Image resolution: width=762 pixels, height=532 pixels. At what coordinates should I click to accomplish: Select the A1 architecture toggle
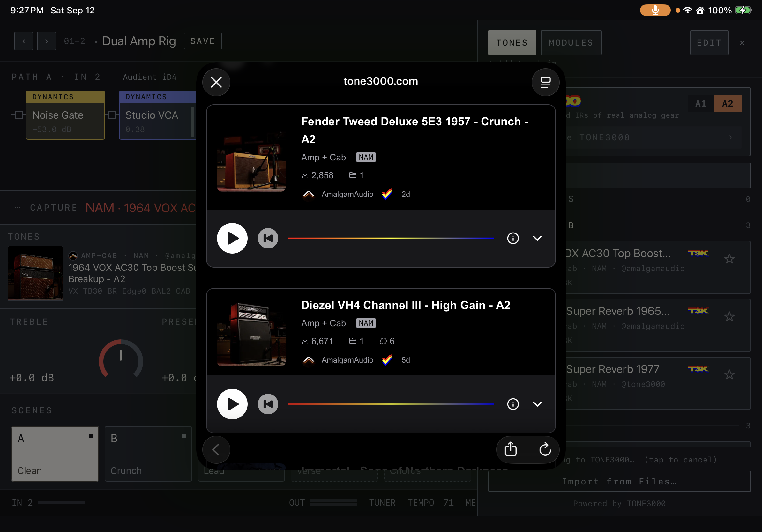[x=701, y=103]
